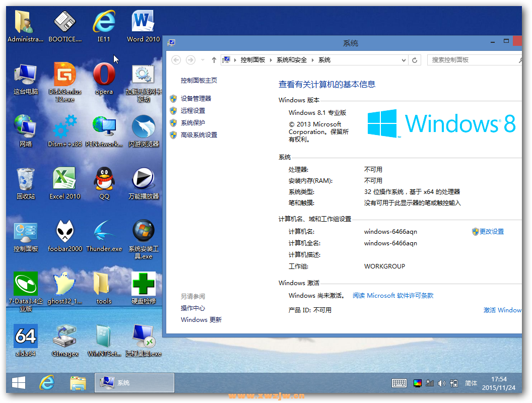Launch Internet Explorer from the taskbar
The width and height of the screenshot is (532, 403).
(47, 383)
